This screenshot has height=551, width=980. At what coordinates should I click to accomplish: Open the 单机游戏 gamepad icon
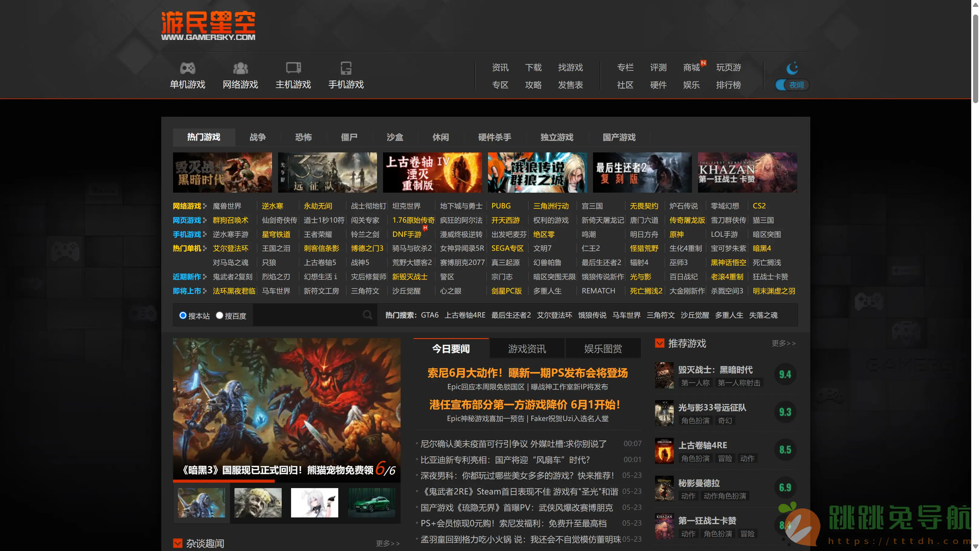(x=187, y=68)
